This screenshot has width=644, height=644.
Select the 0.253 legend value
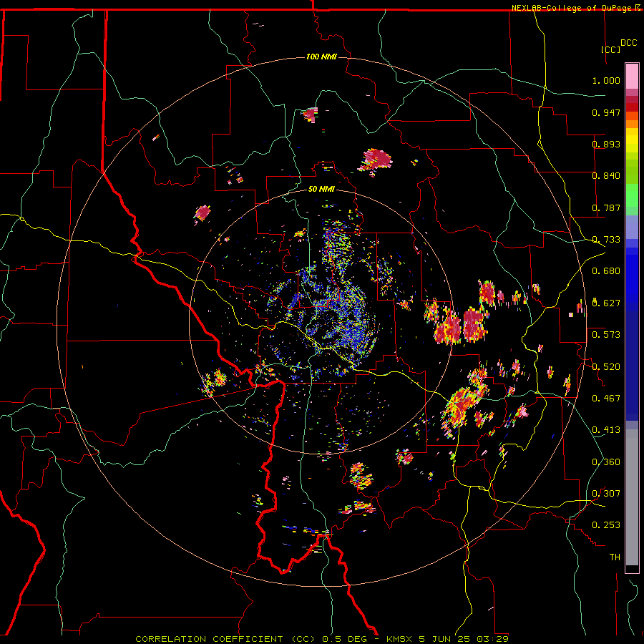click(x=606, y=525)
